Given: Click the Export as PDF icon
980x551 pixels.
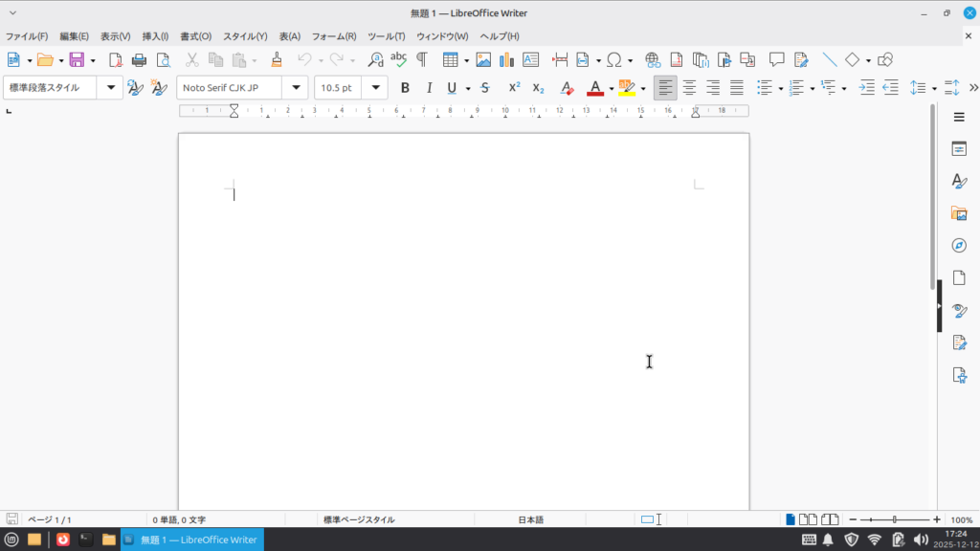Looking at the screenshot, I should (x=116, y=60).
